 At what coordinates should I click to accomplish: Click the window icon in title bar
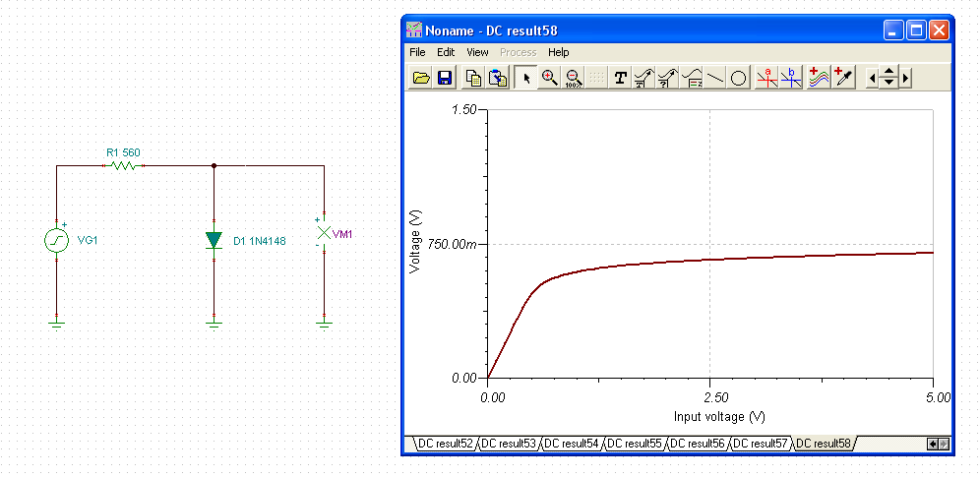point(414,30)
